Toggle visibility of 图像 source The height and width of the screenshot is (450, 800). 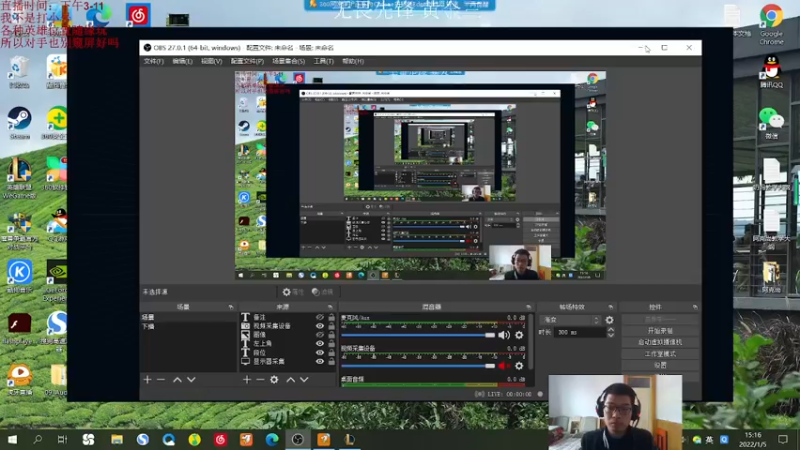(x=320, y=335)
